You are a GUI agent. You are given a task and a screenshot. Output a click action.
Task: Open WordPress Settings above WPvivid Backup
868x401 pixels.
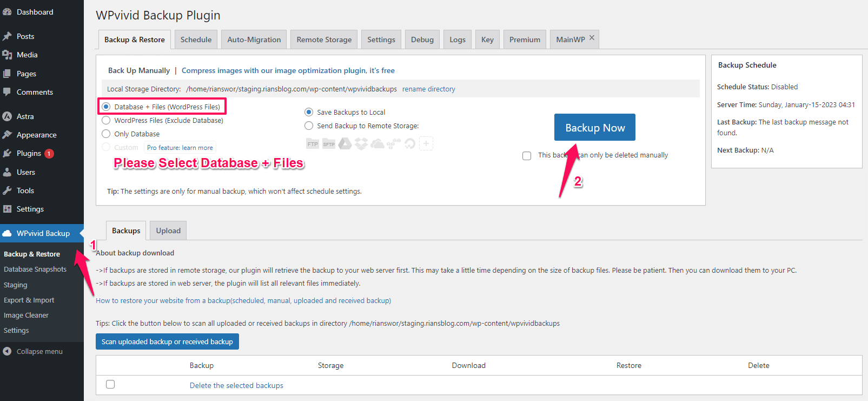coord(30,209)
